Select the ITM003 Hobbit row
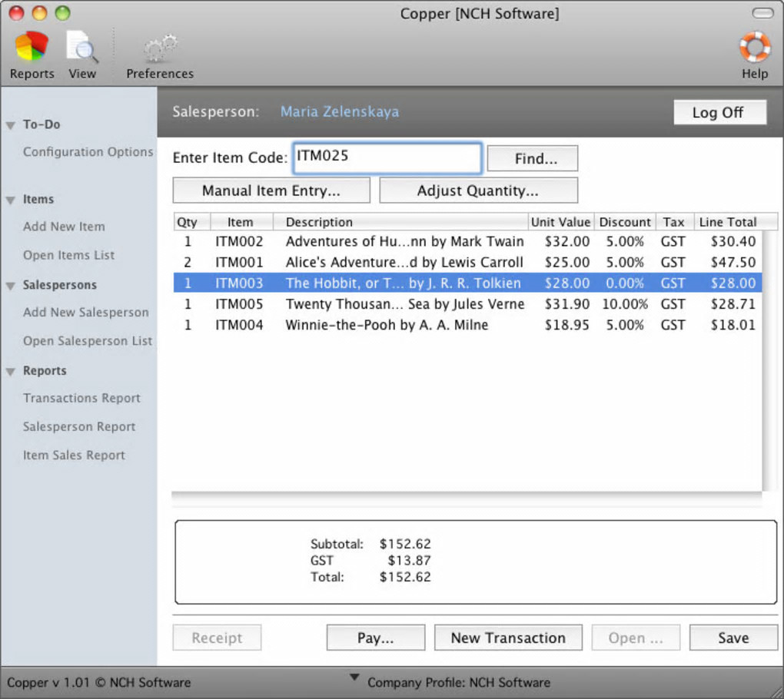Screen dimensions: 784x699 click(x=467, y=283)
